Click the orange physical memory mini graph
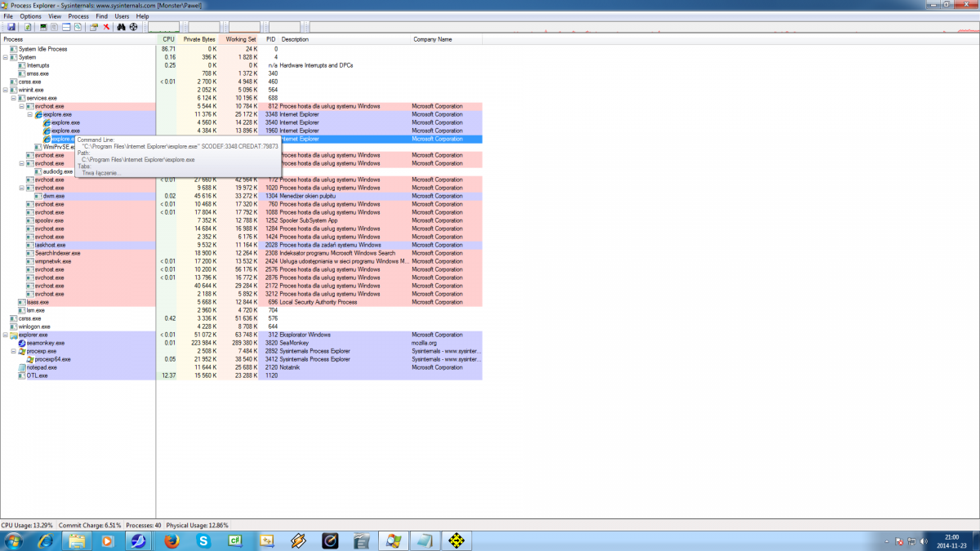 (244, 27)
